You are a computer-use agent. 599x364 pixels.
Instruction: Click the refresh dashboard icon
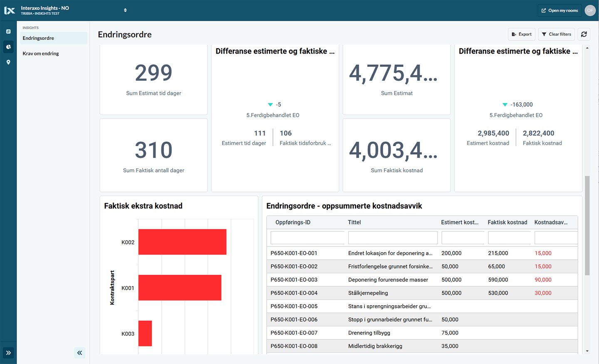(584, 34)
